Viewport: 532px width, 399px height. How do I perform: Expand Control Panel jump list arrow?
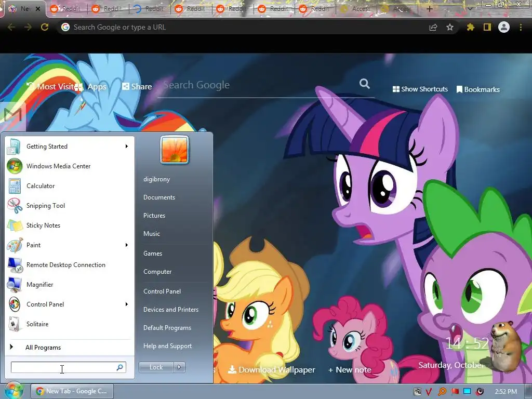(x=127, y=304)
